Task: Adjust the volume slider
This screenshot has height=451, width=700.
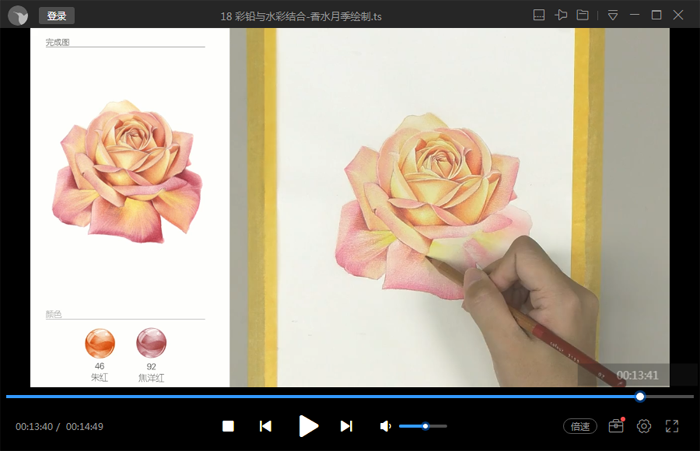Action: pos(424,426)
